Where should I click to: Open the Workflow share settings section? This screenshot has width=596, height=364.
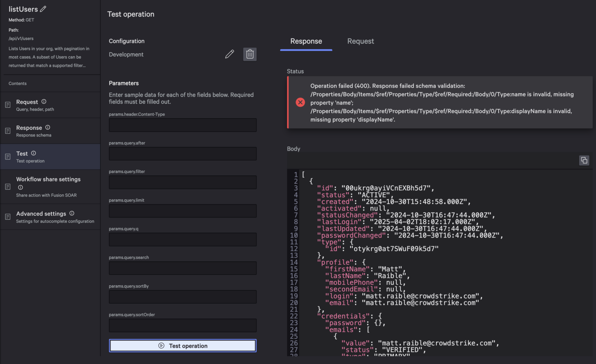click(48, 179)
